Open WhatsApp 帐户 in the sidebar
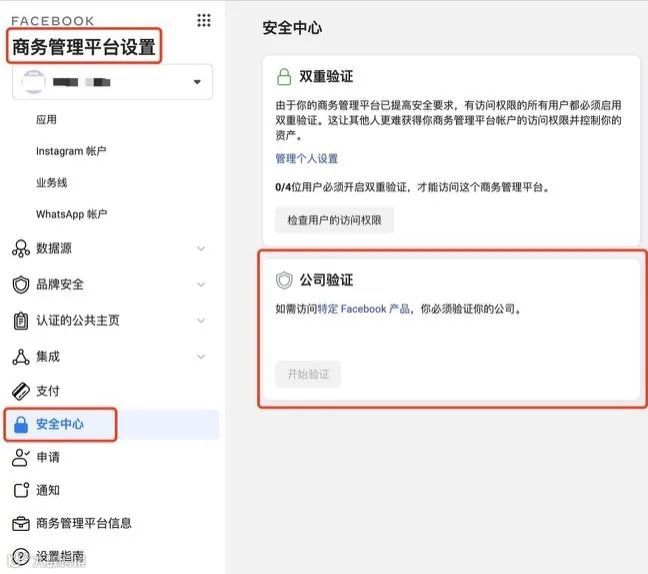Screen dimensions: 648x574 click(71, 214)
